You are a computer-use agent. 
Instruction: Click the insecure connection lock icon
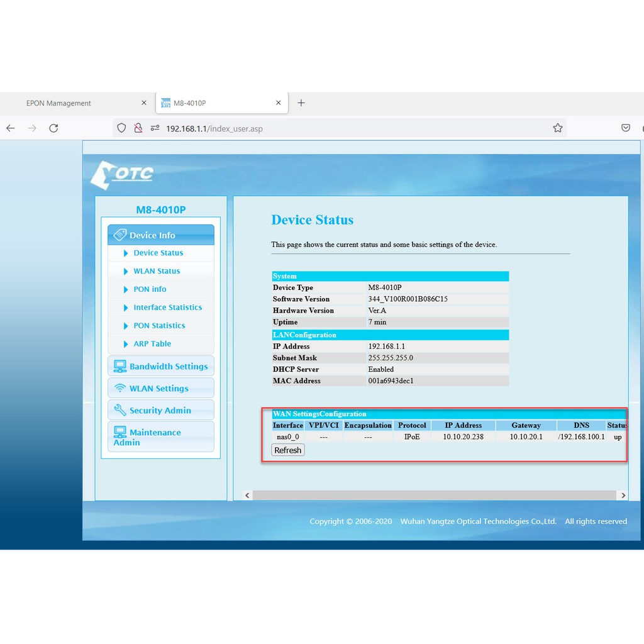(138, 128)
